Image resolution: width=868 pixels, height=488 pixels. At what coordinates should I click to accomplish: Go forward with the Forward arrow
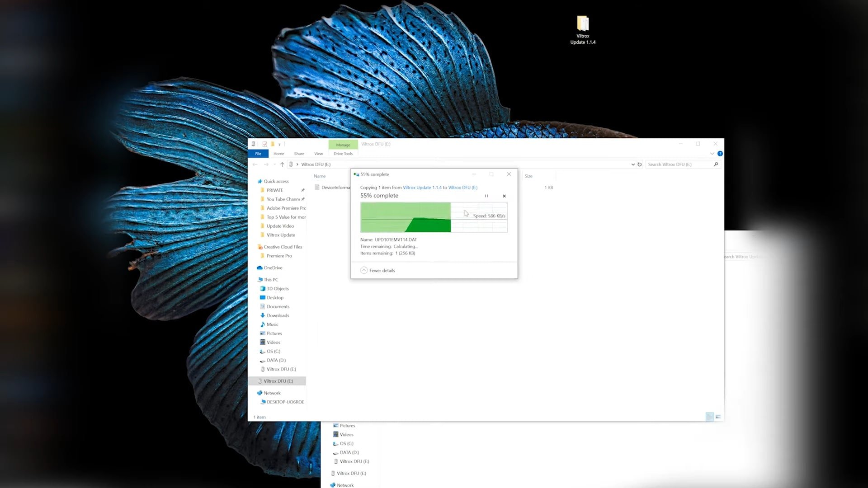point(266,164)
